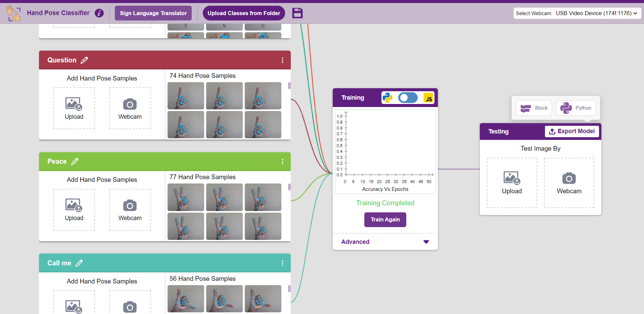Click the Question samples scrollbar handle
This screenshot has height=314, width=644.
[x=289, y=86]
